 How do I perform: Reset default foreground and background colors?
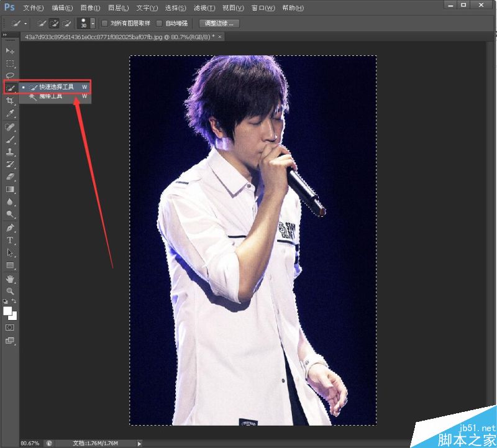tap(6, 301)
